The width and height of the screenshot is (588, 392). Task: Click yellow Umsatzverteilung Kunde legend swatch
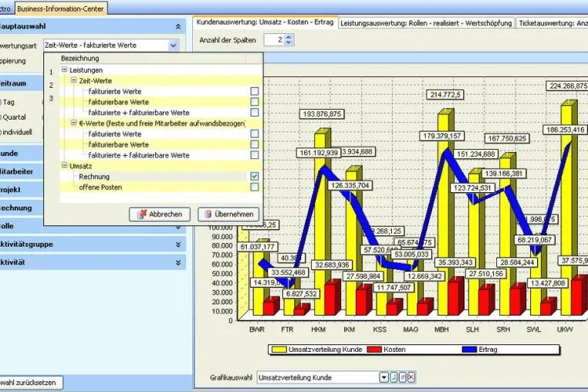[x=279, y=350]
